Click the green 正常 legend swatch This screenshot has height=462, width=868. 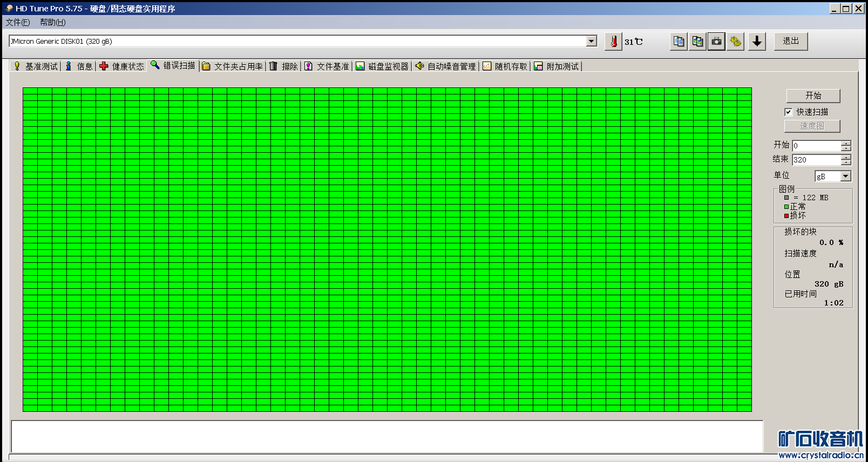(786, 207)
